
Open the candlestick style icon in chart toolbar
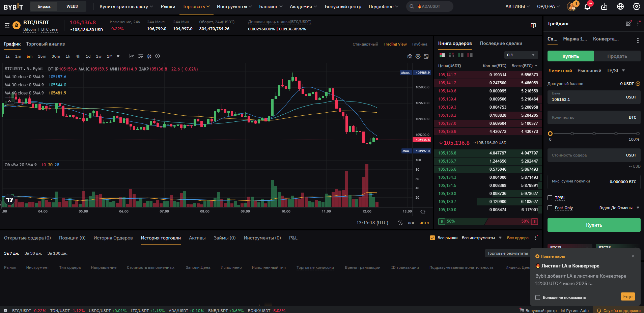tap(149, 56)
